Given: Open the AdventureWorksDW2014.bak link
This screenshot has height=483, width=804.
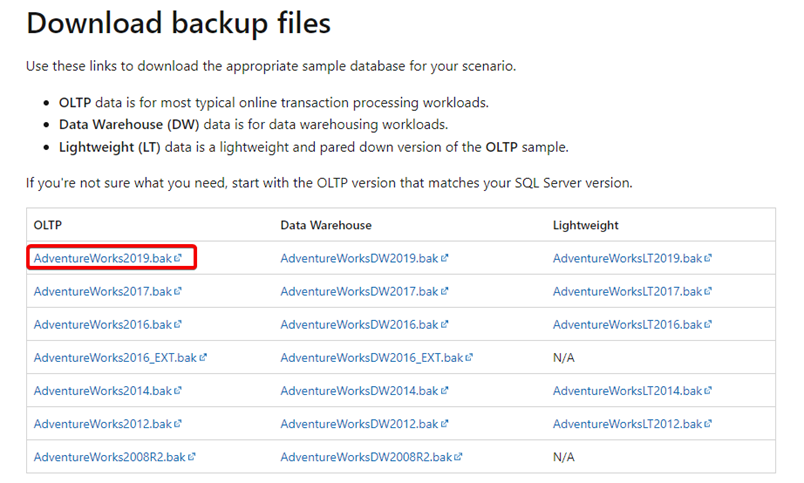Looking at the screenshot, I should (x=359, y=391).
